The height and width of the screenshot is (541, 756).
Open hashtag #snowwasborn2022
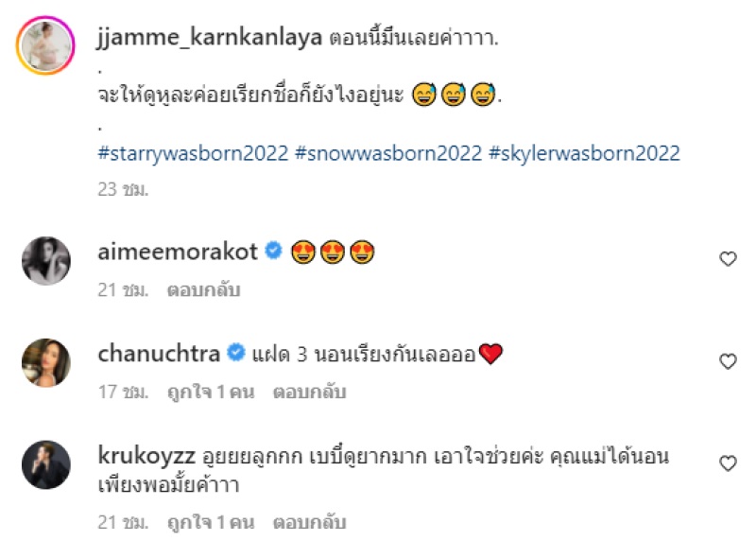tap(388, 153)
